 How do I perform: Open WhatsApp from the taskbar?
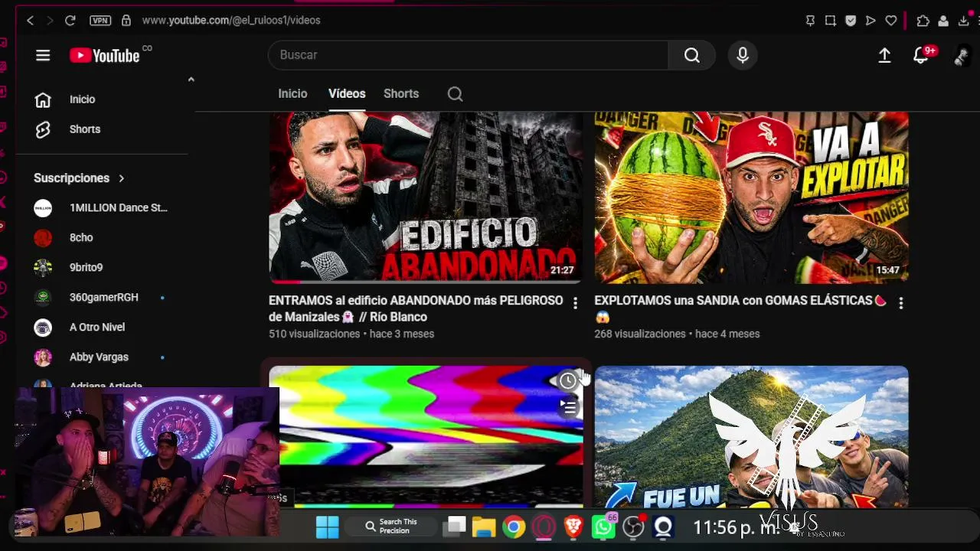click(x=603, y=527)
